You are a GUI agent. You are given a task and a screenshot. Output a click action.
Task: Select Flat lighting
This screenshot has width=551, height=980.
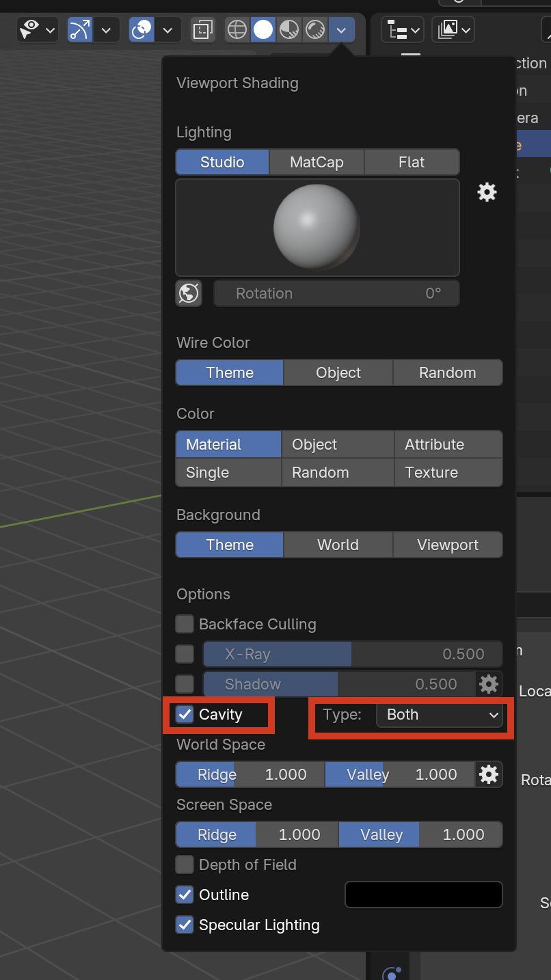pos(412,162)
